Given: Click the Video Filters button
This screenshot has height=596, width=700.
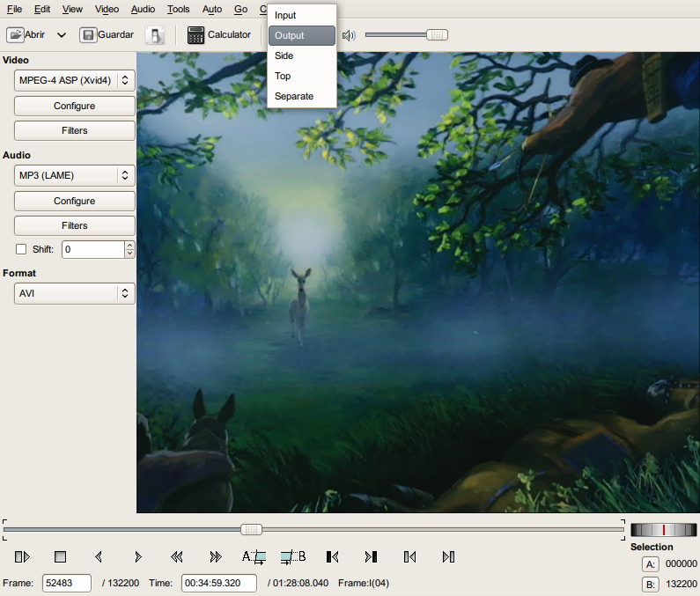Looking at the screenshot, I should [75, 130].
